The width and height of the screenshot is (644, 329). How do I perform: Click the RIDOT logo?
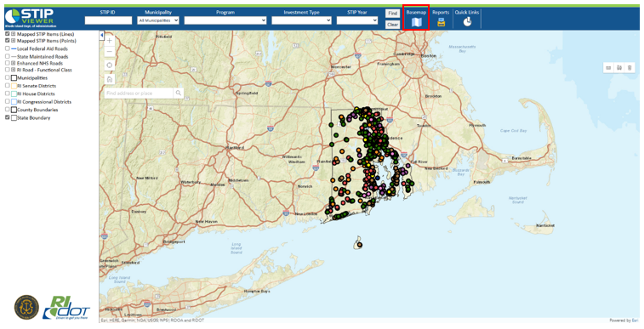click(66, 308)
